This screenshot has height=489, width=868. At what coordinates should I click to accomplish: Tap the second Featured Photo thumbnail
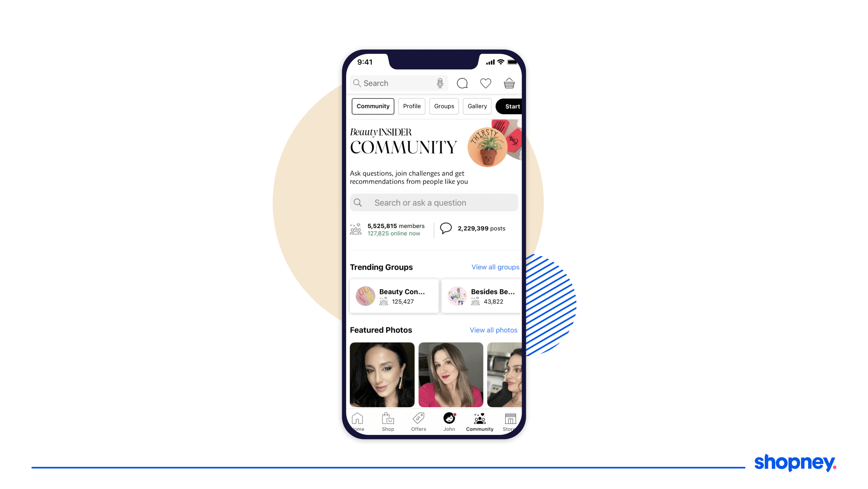click(x=450, y=374)
